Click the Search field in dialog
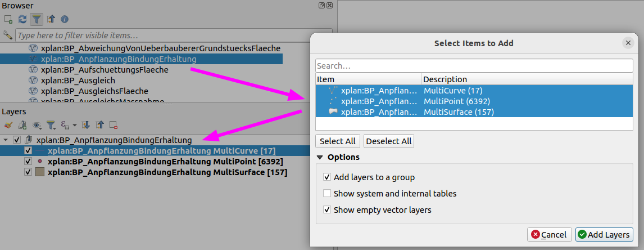The height and width of the screenshot is (250, 644). pyautogui.click(x=474, y=66)
